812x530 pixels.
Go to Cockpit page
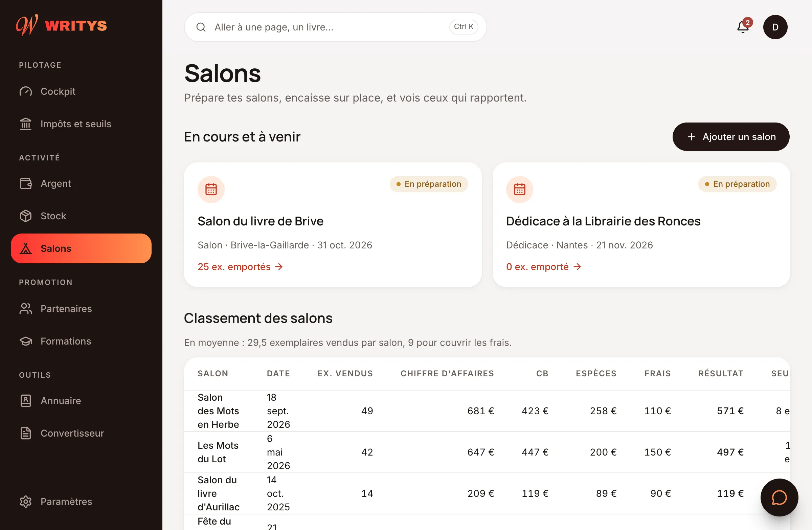coord(81,91)
